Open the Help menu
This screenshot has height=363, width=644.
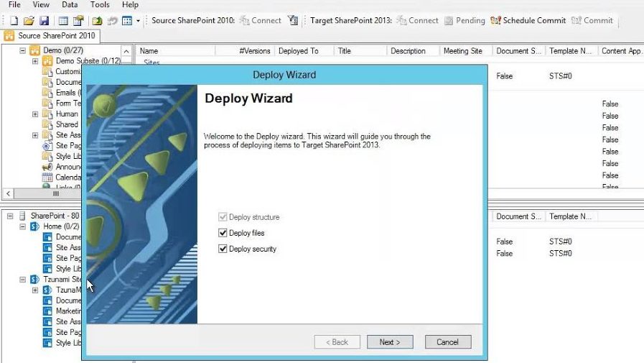tap(130, 4)
